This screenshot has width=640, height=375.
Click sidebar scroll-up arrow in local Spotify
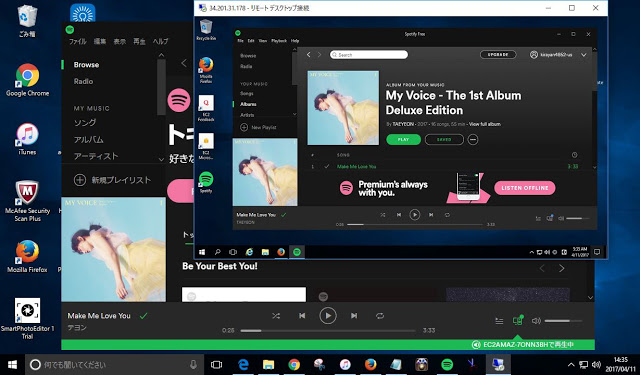(x=161, y=55)
